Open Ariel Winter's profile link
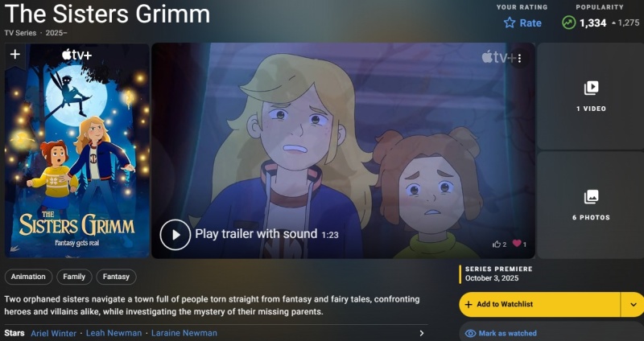This screenshot has height=341, width=644. point(53,333)
